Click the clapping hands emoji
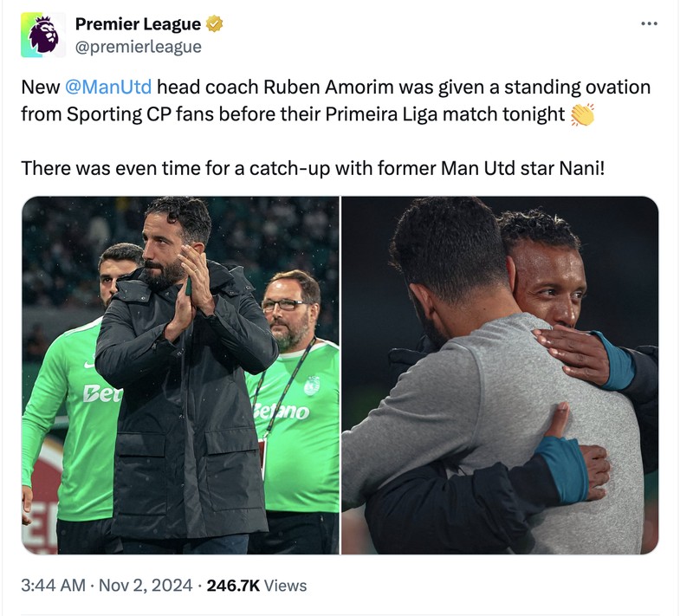 point(582,114)
